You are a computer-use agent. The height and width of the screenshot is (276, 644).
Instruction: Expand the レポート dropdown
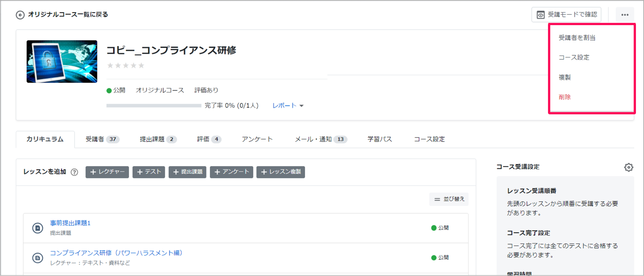pyautogui.click(x=288, y=106)
